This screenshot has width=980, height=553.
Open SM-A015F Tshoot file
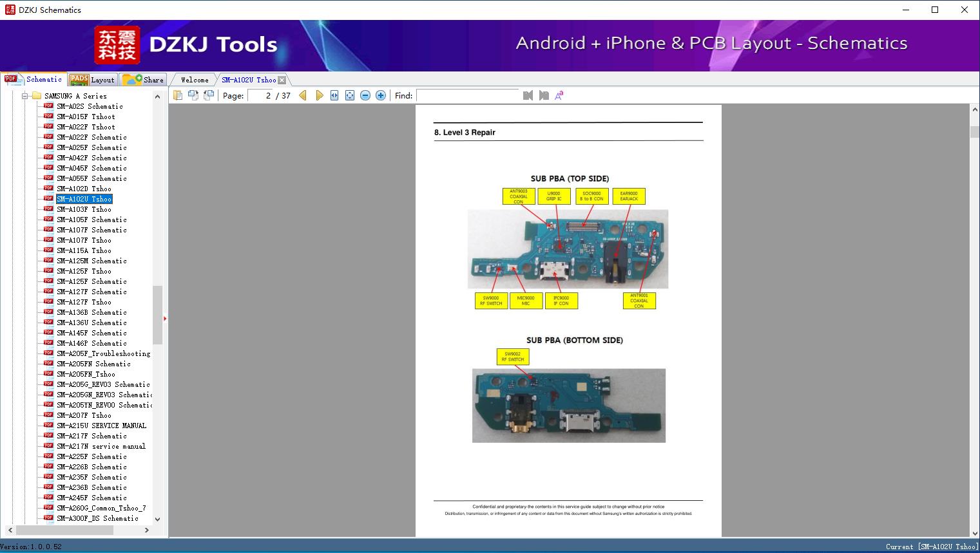pos(86,117)
